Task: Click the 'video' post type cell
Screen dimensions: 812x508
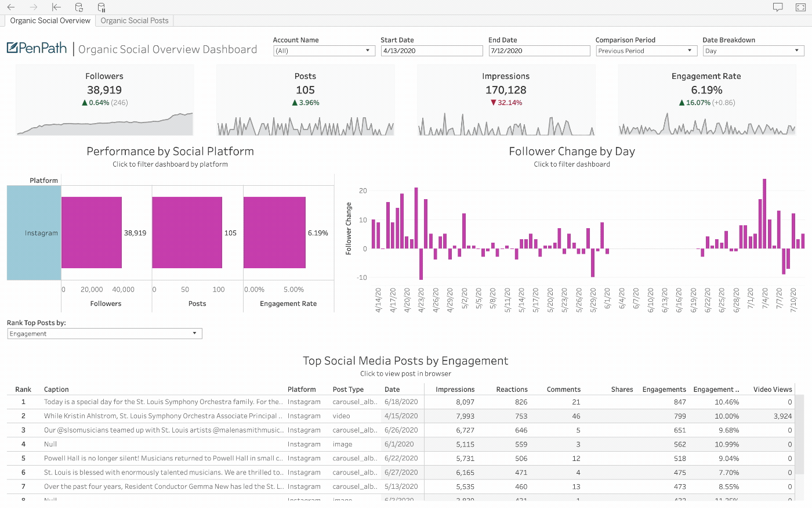Action: (x=342, y=416)
